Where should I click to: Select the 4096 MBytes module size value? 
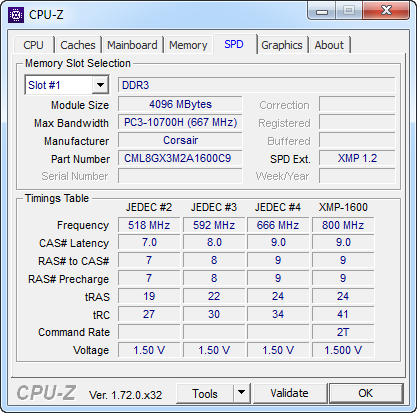click(180, 104)
